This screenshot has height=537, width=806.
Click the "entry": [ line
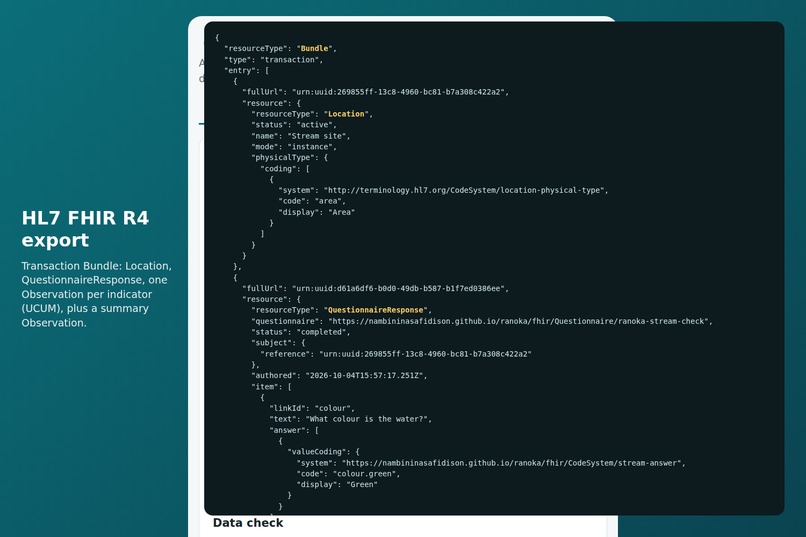(x=246, y=70)
